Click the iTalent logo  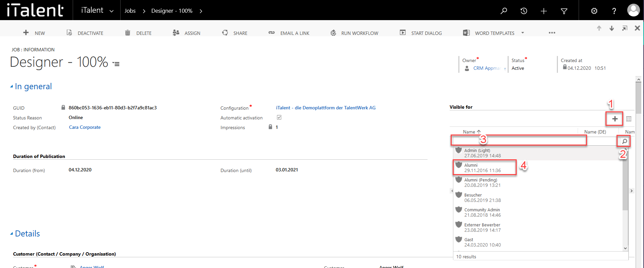pyautogui.click(x=35, y=10)
